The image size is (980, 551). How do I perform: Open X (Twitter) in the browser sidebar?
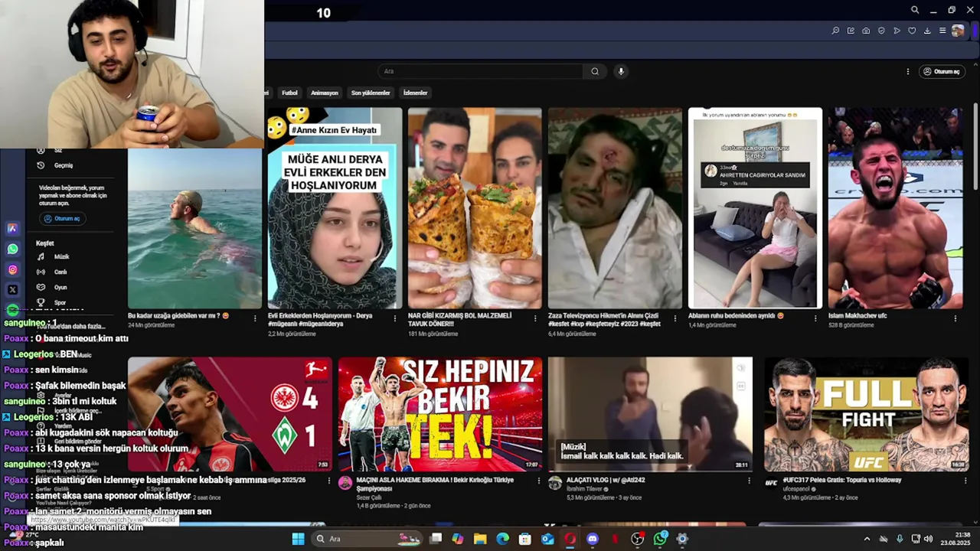[12, 289]
